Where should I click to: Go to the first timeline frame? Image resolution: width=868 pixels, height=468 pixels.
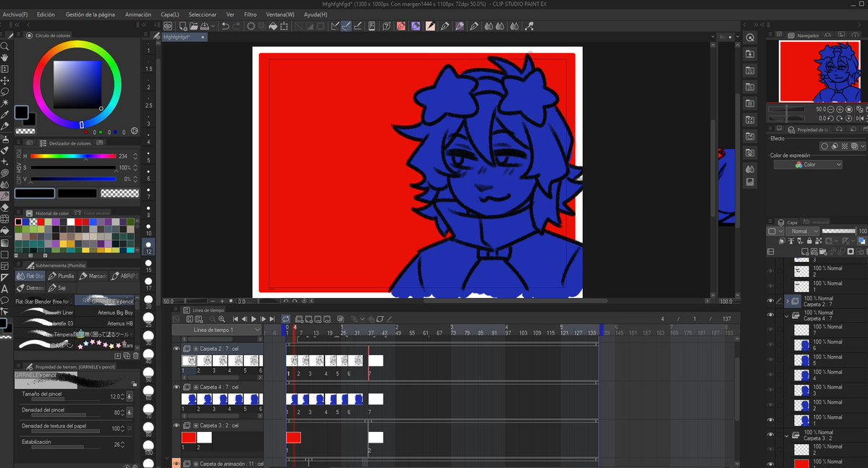tap(235, 319)
